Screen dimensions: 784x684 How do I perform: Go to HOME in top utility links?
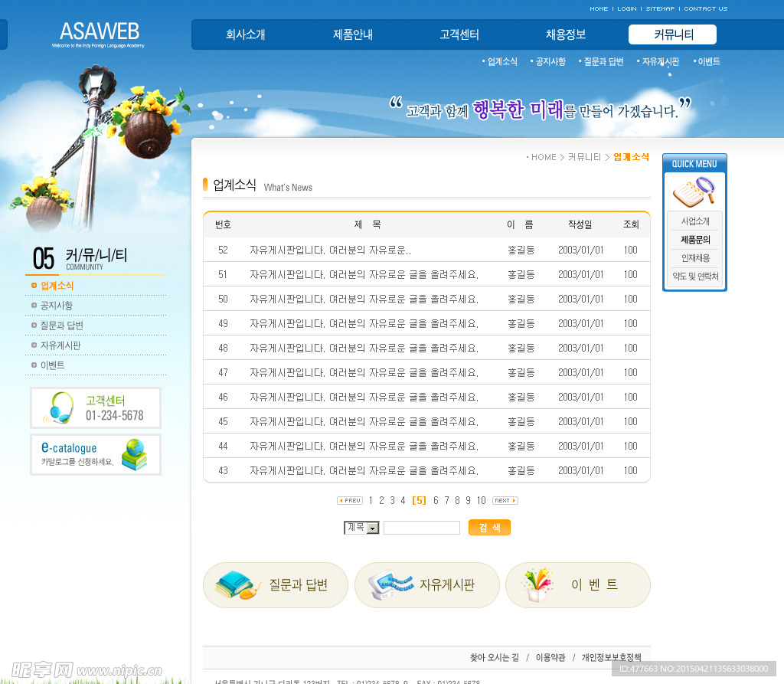(599, 8)
